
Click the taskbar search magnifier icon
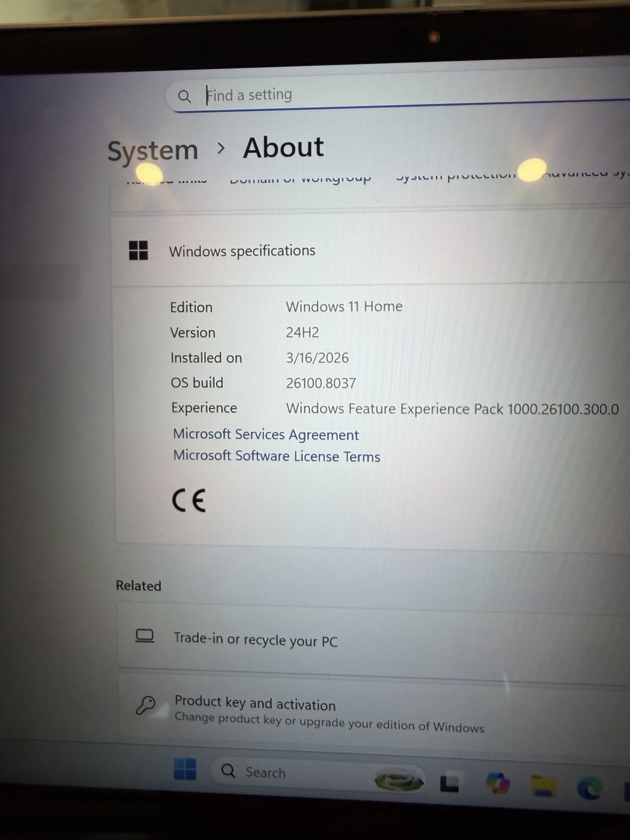click(x=228, y=771)
